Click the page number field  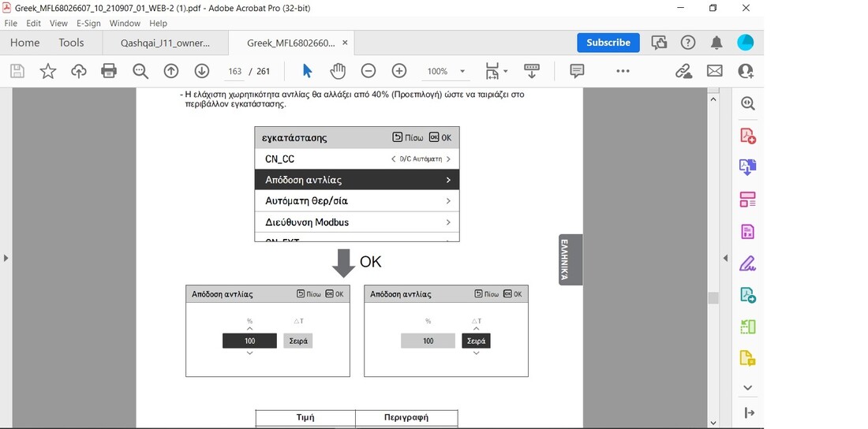pyautogui.click(x=234, y=71)
